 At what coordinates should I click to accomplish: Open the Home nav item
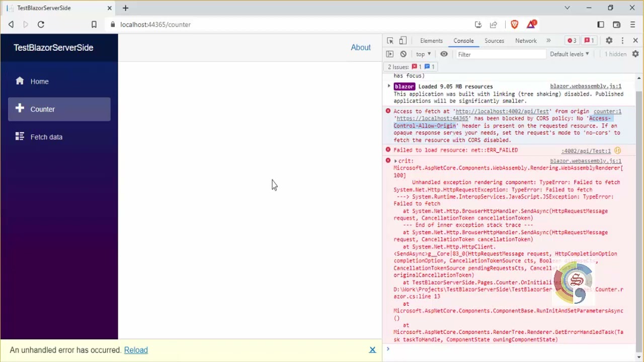click(x=59, y=81)
